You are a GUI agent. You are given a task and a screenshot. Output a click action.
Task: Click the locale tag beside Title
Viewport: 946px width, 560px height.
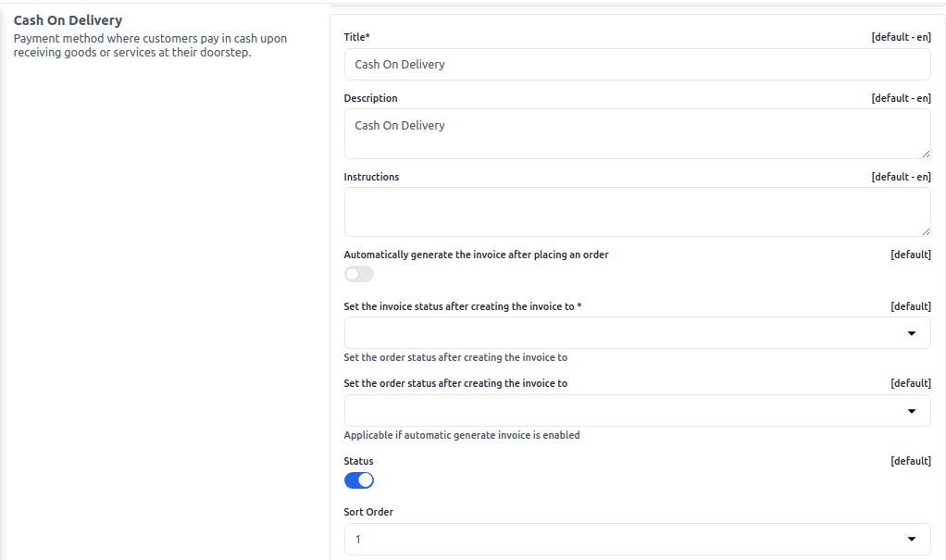tap(901, 37)
